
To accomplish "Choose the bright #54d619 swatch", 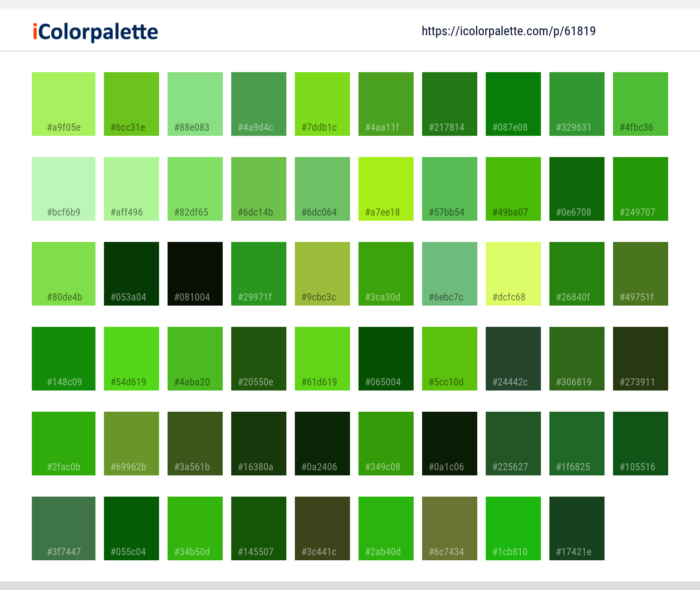I will pos(132,359).
